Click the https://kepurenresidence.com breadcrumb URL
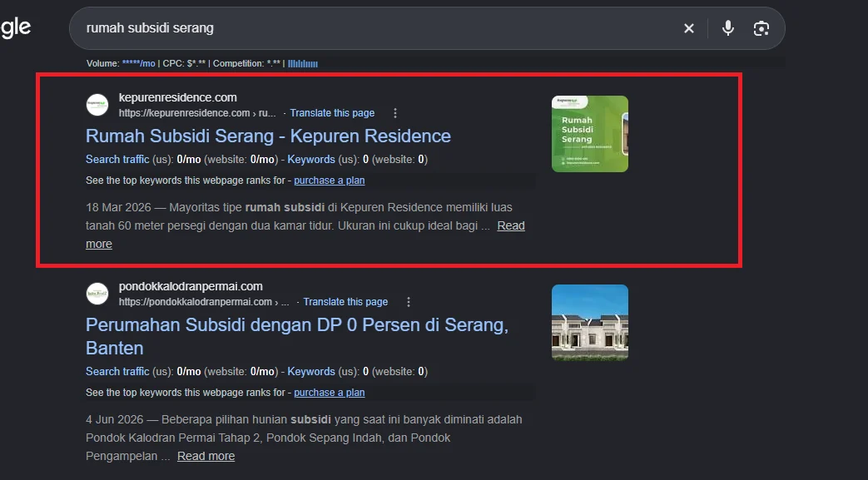 pyautogui.click(x=197, y=113)
